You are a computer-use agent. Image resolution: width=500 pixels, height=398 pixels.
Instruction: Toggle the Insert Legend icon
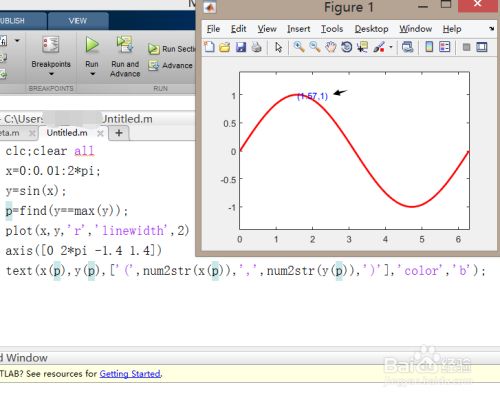[x=445, y=47]
